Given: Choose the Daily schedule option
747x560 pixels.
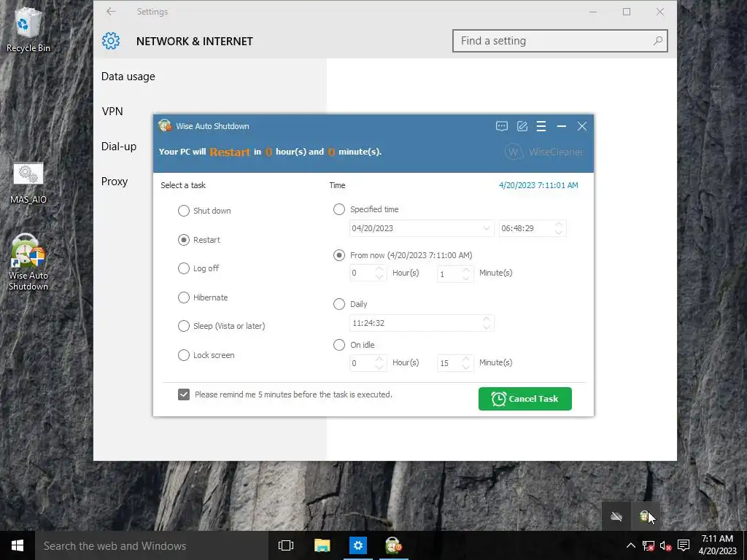Looking at the screenshot, I should click(350, 304).
